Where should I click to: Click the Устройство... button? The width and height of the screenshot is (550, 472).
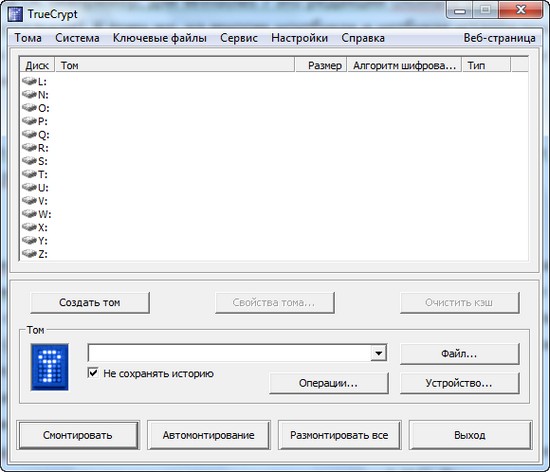coord(459,383)
